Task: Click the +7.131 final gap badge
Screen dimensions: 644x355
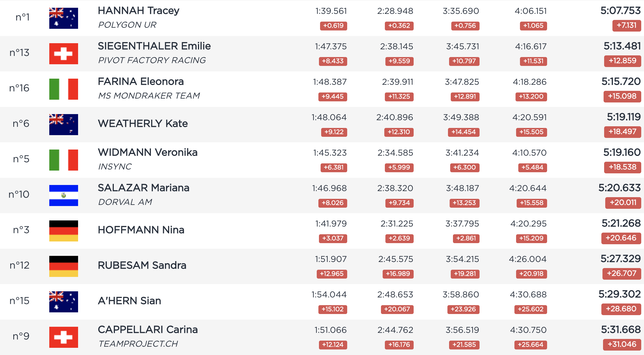Action: (x=627, y=25)
